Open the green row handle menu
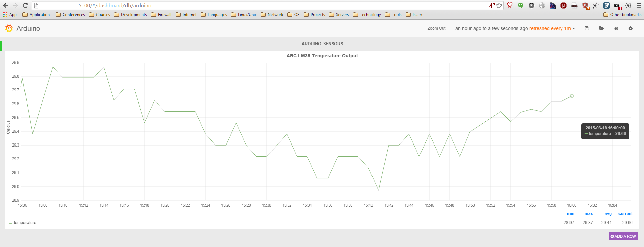Viewport: 644px width, 247px height. 1,45
